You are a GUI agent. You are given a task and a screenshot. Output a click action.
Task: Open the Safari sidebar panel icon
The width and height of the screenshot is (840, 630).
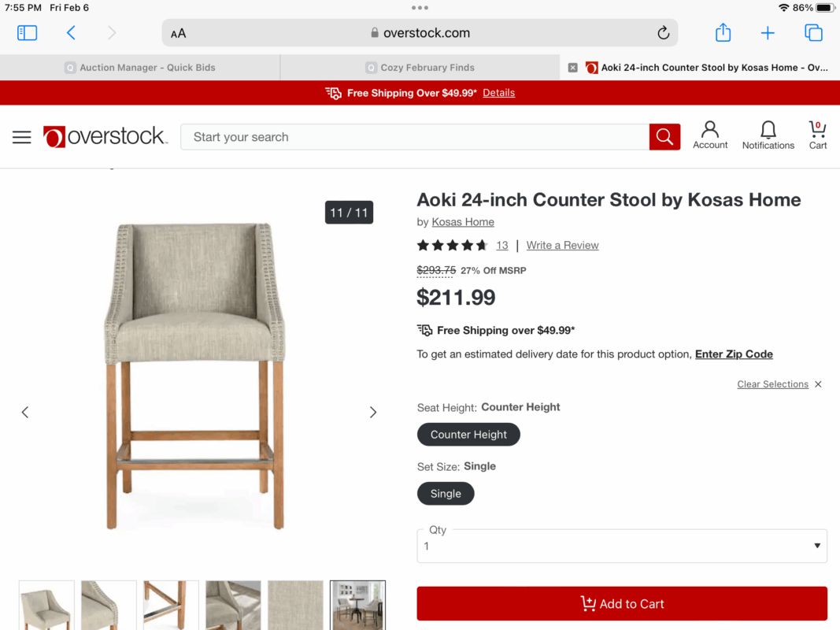[x=27, y=32]
